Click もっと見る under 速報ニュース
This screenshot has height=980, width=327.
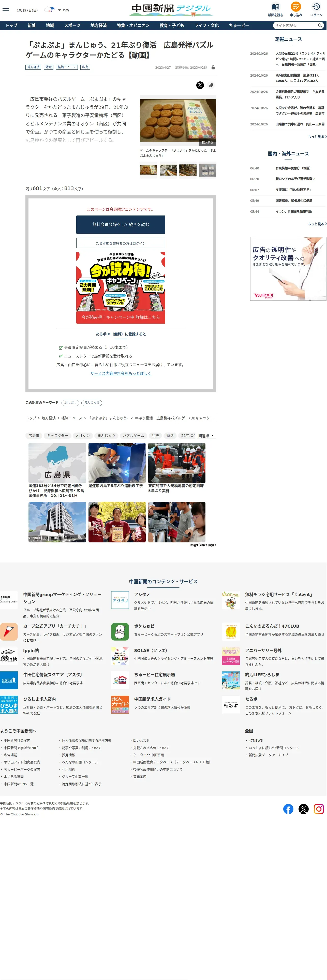pyautogui.click(x=317, y=137)
